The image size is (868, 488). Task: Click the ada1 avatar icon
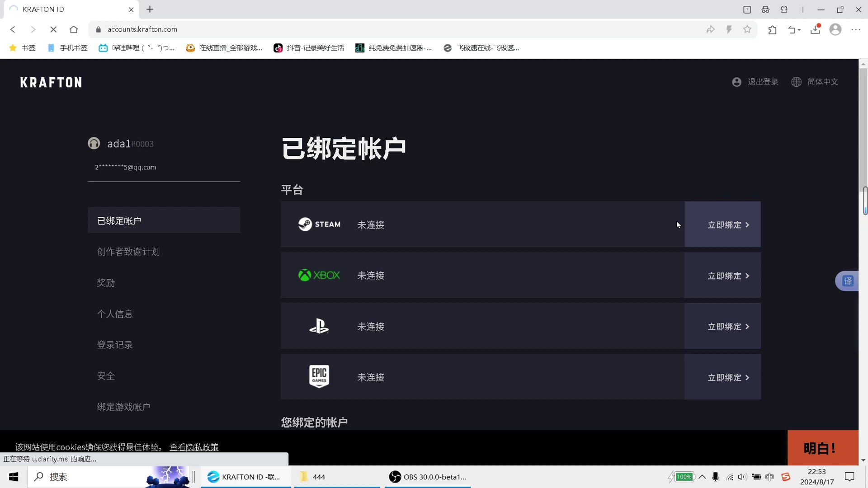coord(94,143)
